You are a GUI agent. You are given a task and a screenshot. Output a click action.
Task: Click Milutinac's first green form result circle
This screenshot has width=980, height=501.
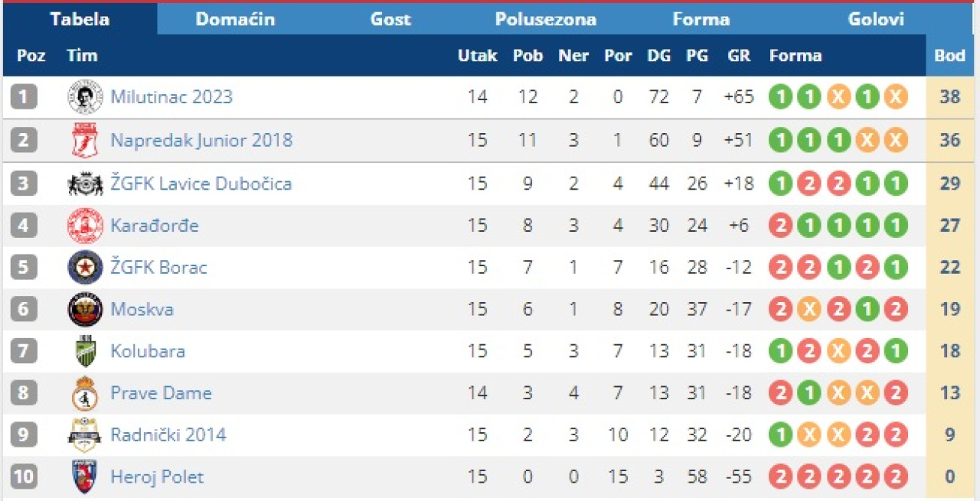pos(780,97)
